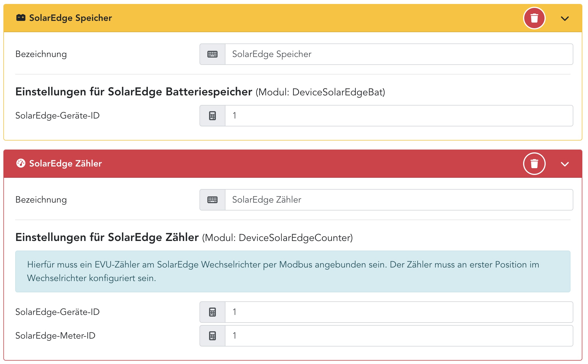Focus the SolarEdge-Meter-ID number field
The height and width of the screenshot is (364, 588).
[x=398, y=336]
